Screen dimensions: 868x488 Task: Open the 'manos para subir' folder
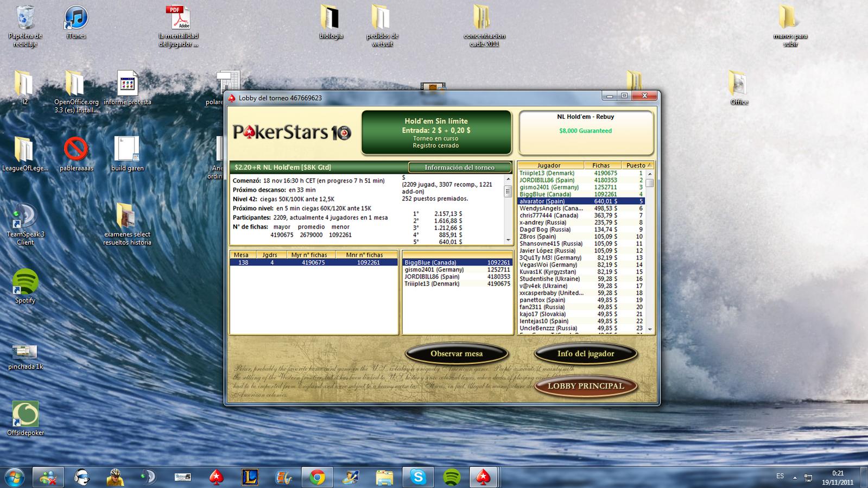[790, 26]
